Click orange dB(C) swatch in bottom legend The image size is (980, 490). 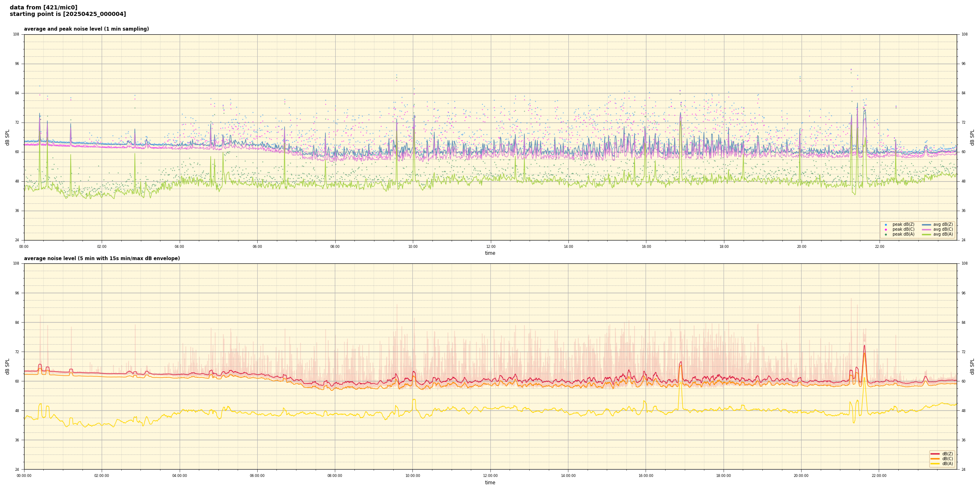coord(935,459)
